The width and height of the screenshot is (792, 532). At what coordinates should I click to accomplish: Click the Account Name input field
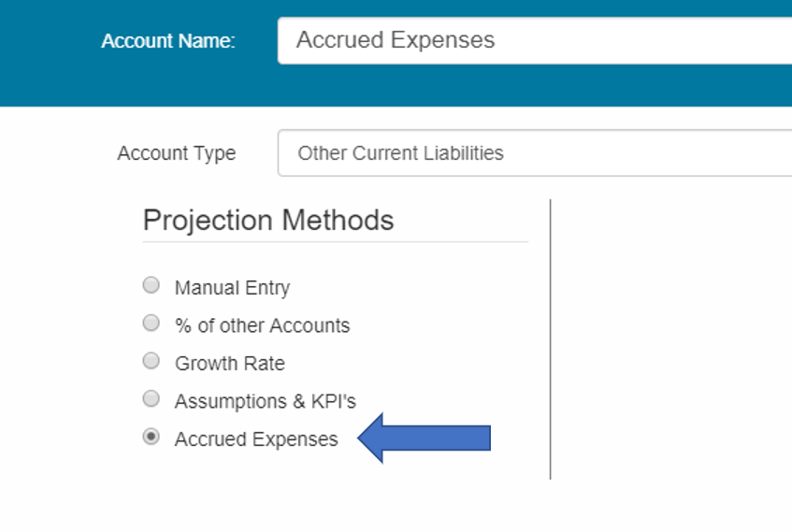pos(533,41)
